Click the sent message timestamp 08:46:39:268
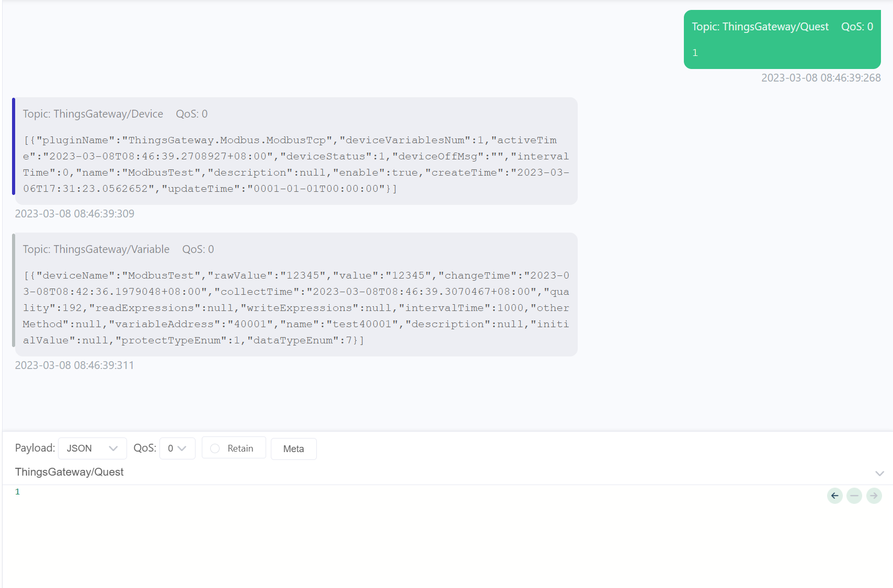 [x=820, y=78]
